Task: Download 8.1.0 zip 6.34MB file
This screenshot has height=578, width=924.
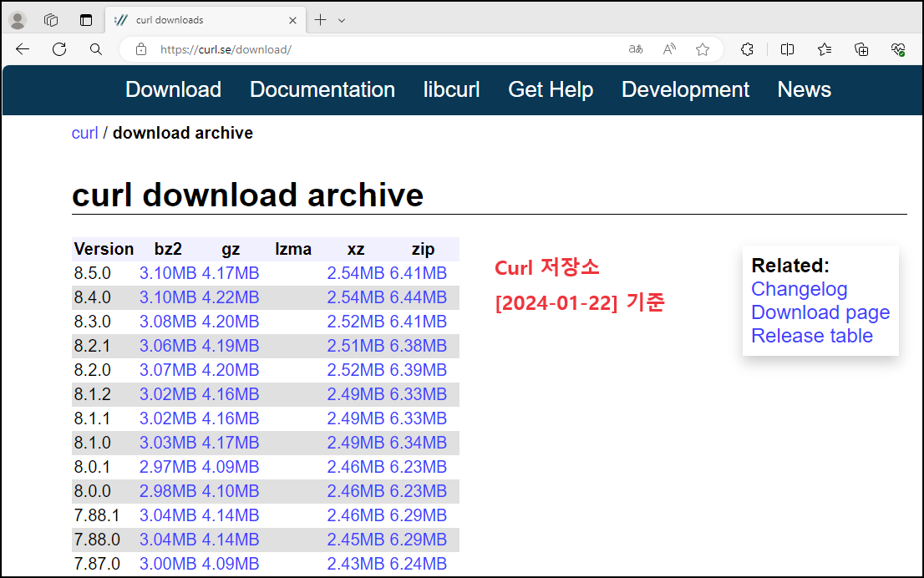Action: tap(418, 443)
